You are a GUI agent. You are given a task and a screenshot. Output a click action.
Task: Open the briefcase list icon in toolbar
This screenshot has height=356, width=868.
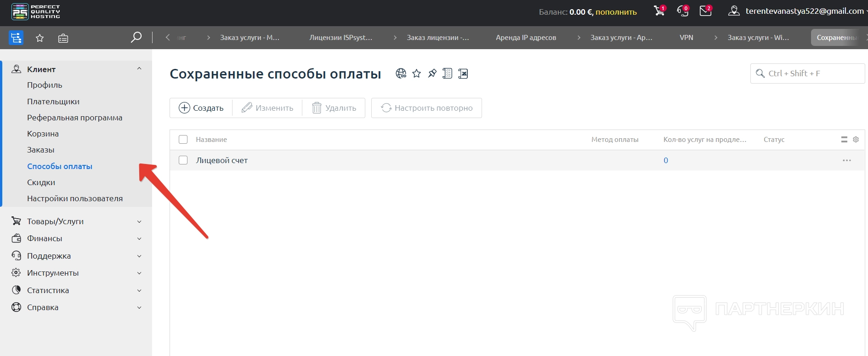63,38
